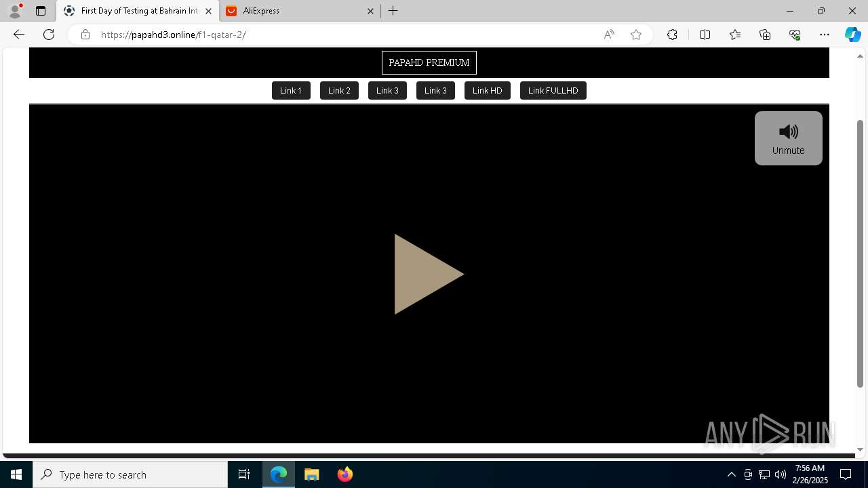Image resolution: width=868 pixels, height=488 pixels.
Task: Open the Favorites list
Action: point(735,35)
